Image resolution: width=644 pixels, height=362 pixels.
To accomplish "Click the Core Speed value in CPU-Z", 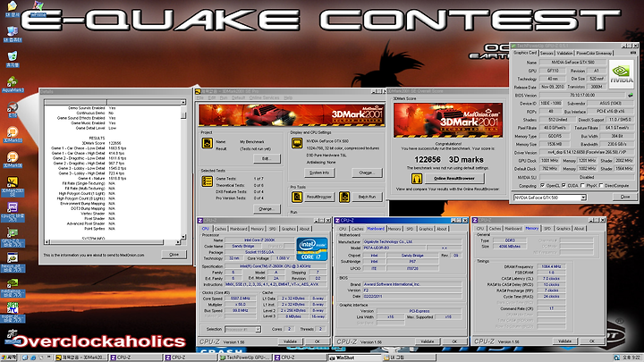I will tap(241, 299).
